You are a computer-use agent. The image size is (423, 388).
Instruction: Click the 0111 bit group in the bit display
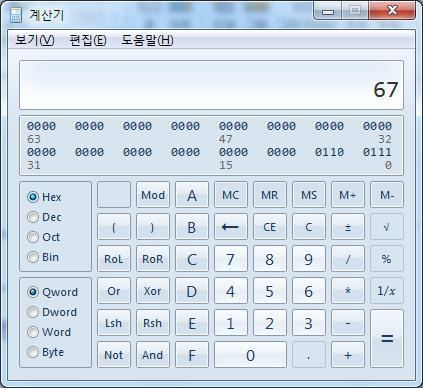pos(377,152)
